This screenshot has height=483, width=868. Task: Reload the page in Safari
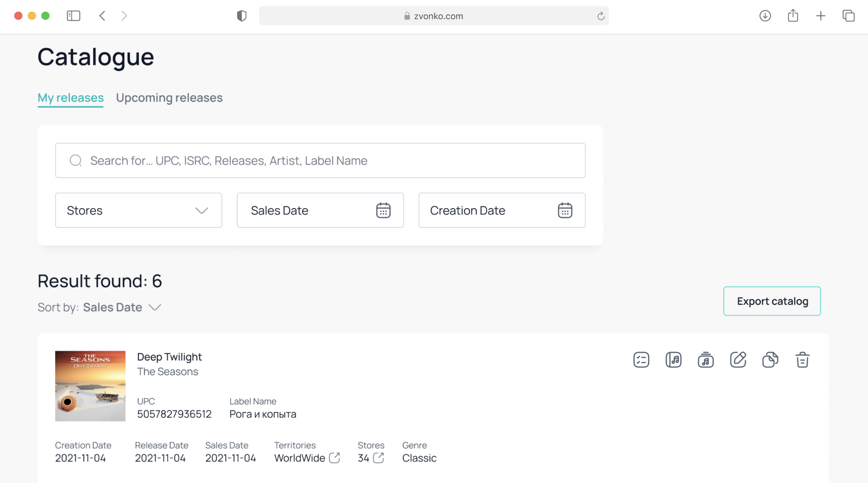pos(601,16)
